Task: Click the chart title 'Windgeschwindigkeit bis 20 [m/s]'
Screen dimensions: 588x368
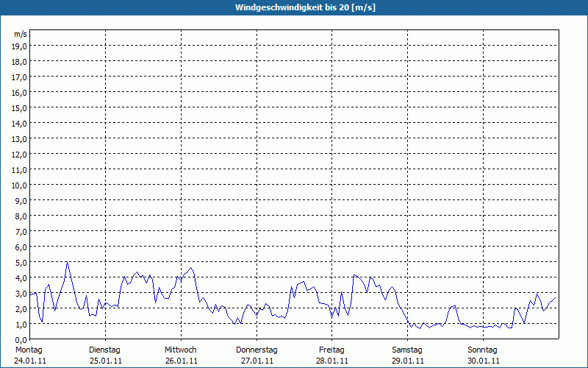Action: [305, 7]
